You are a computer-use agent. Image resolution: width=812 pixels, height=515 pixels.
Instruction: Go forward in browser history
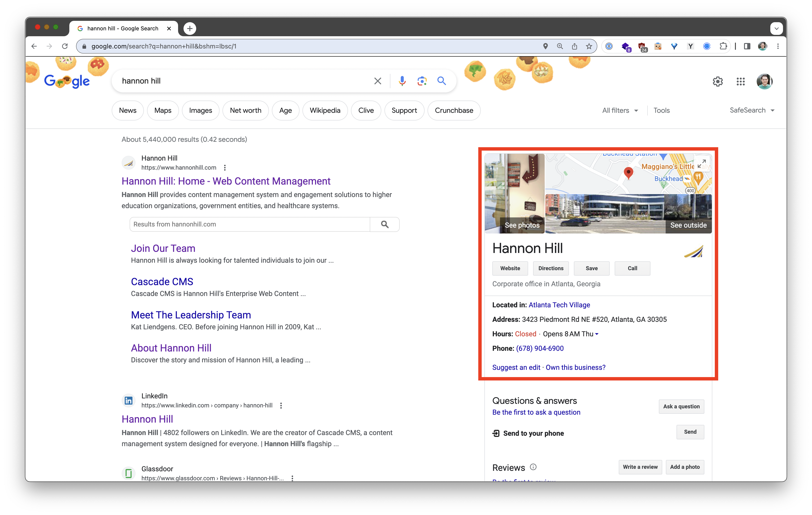tap(49, 46)
